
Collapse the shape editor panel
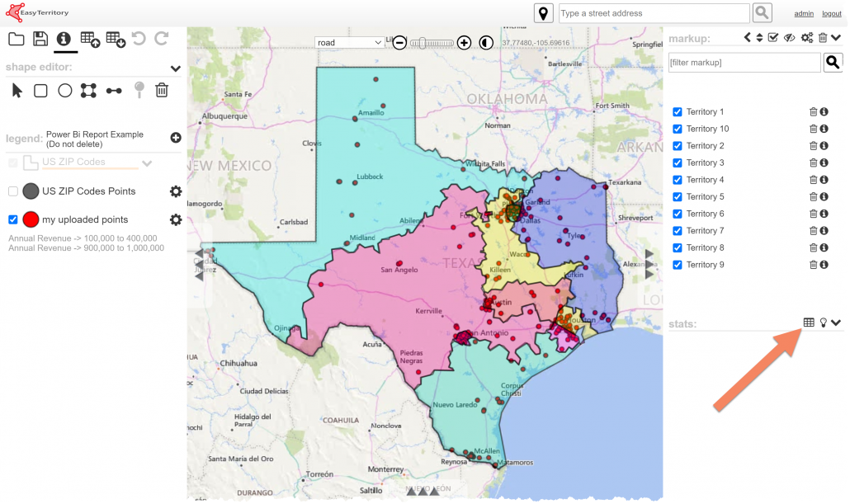pyautogui.click(x=173, y=68)
